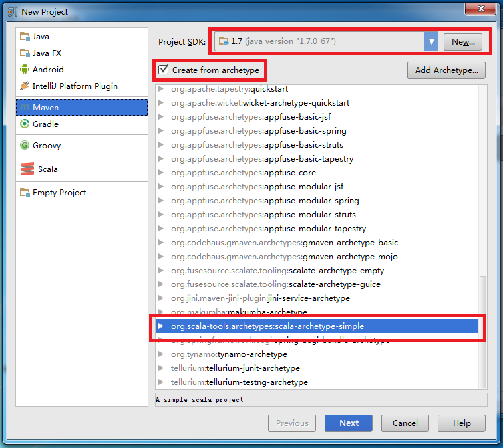
Task: Pick the Gradle project icon
Action: pos(25,124)
